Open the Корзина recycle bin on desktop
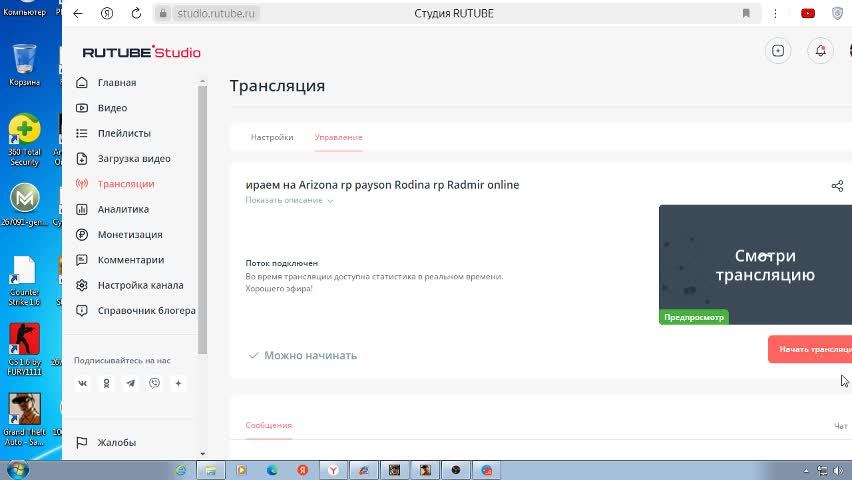 click(24, 65)
